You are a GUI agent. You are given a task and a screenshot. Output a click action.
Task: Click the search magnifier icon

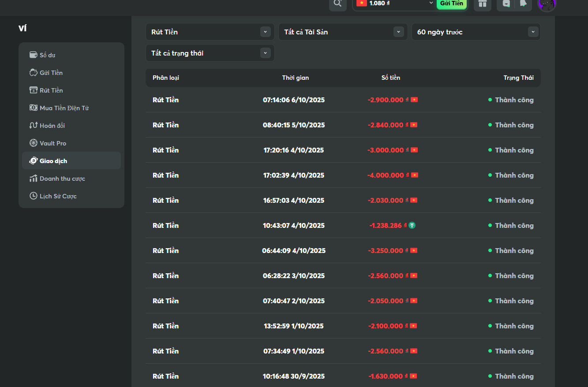coord(337,4)
